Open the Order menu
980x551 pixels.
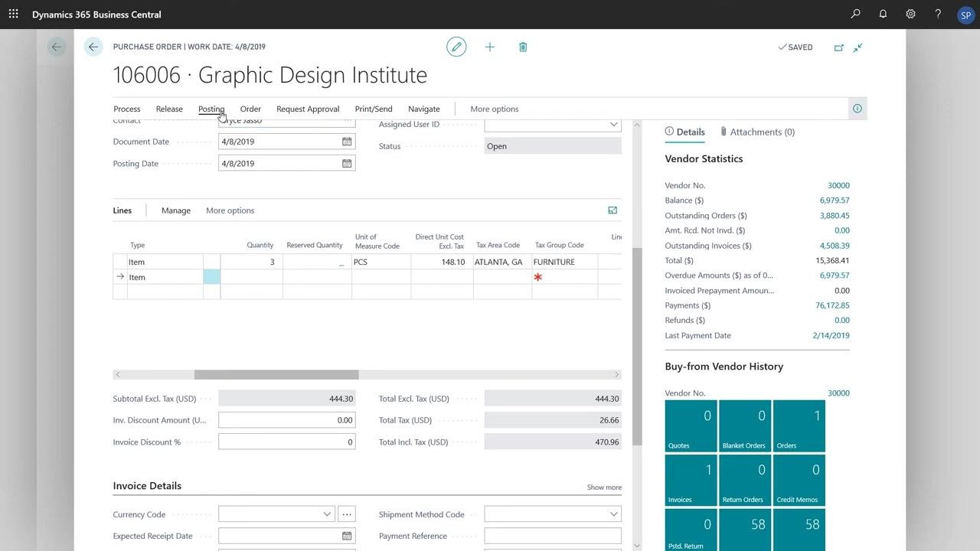tap(250, 109)
